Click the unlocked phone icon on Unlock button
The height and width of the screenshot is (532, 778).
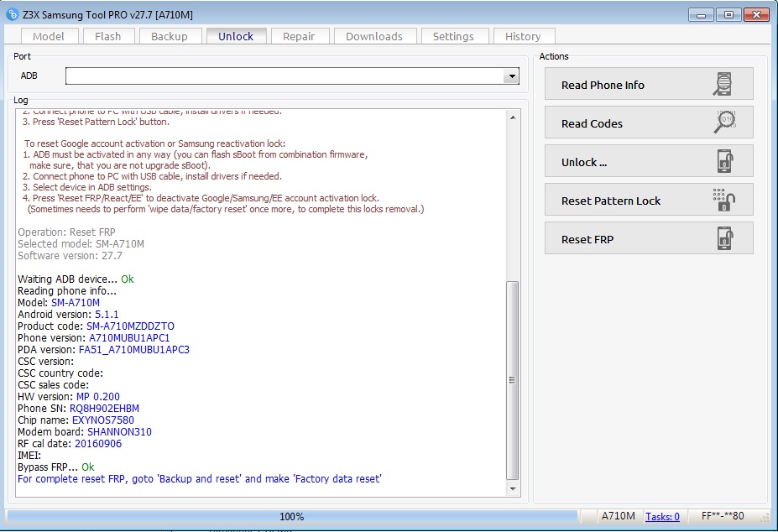pos(725,161)
